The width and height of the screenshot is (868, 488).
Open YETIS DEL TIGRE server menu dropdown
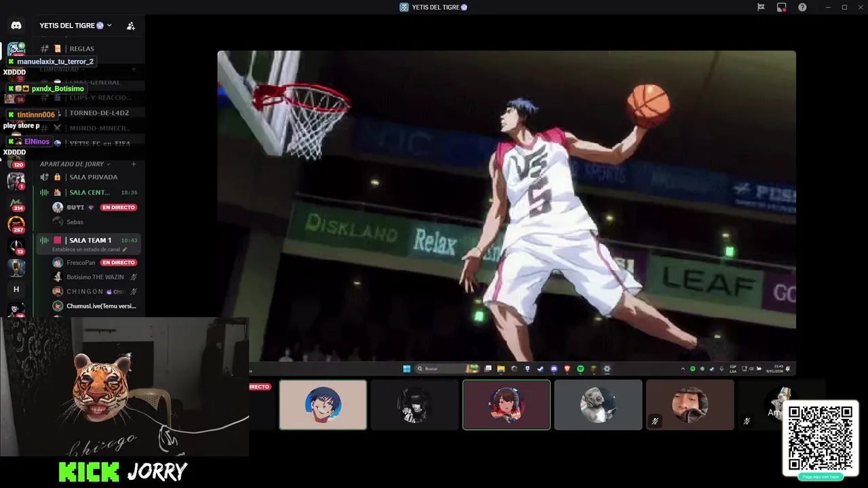(75, 26)
